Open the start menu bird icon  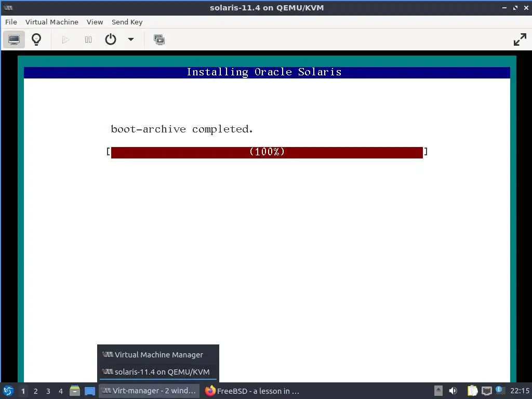8,391
